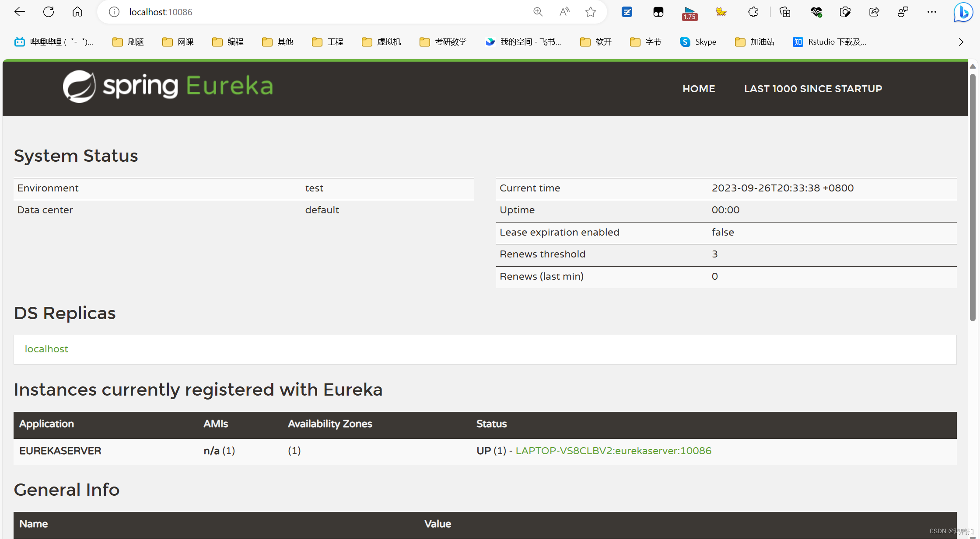The image size is (980, 539).
Task: Expand the 其他 bookmark folder
Action: [278, 42]
